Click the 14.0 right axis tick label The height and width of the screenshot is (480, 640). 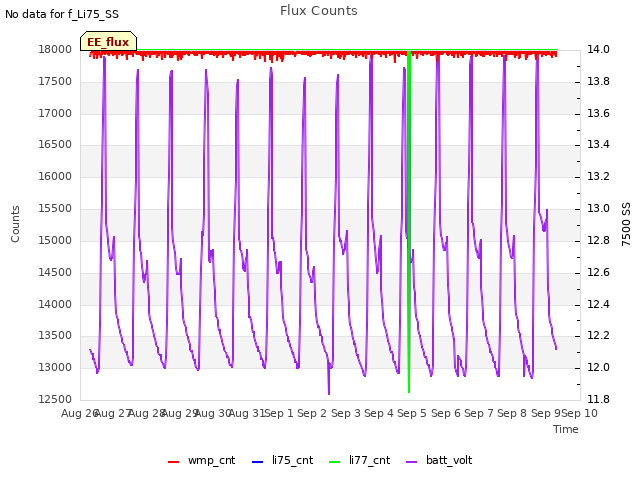point(598,49)
